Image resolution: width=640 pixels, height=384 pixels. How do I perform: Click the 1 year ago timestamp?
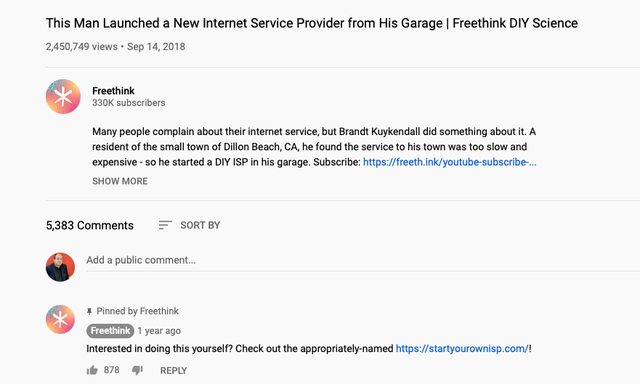click(159, 331)
